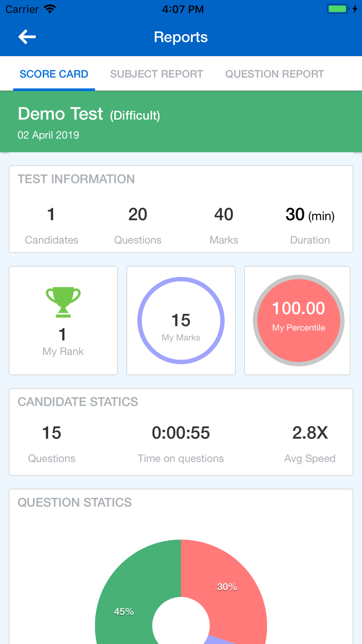This screenshot has height=644, width=362.
Task: Tap the Question Statics heading
Action: point(75,502)
